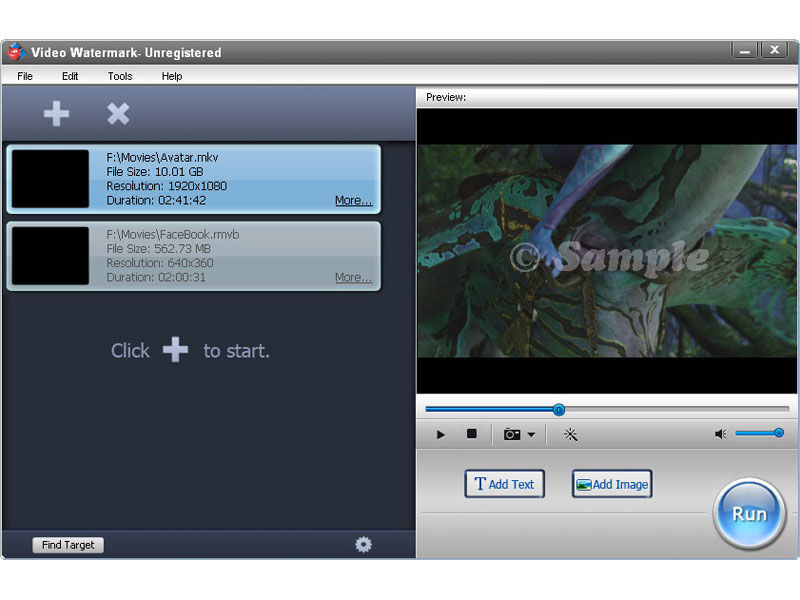Close the Video Watermark window

coord(774,50)
